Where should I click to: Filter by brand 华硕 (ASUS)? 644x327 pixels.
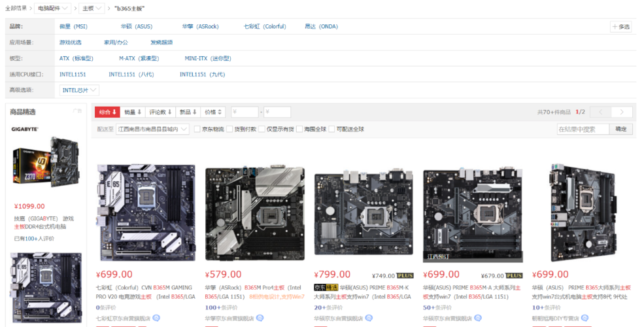point(137,26)
